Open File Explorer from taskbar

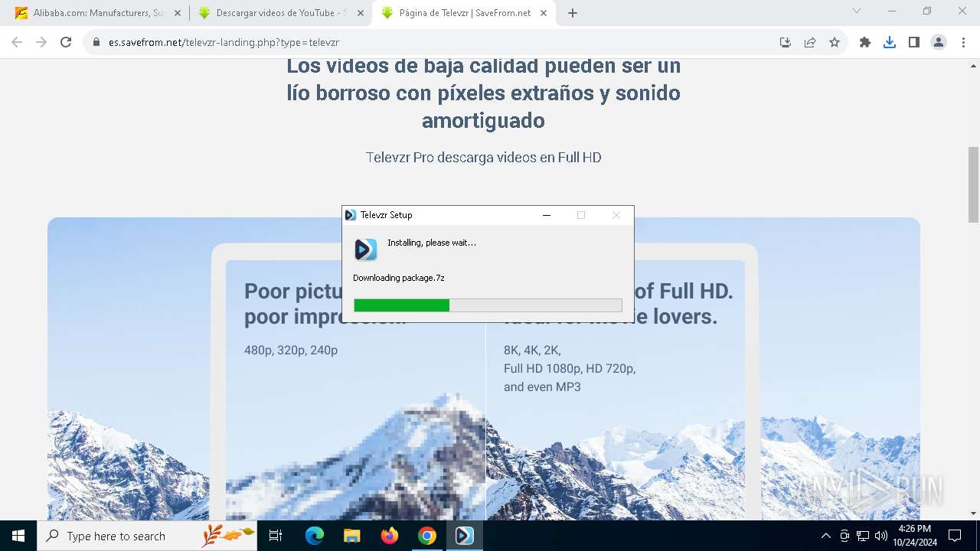point(351,536)
